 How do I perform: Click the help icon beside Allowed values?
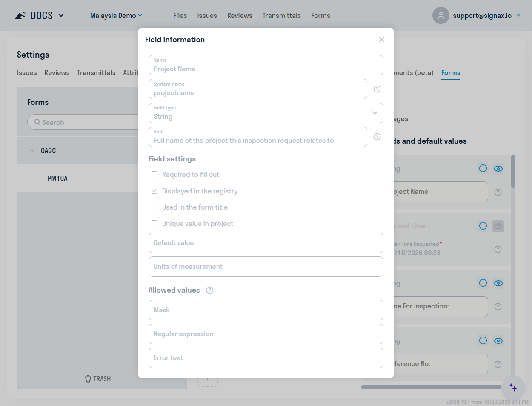(x=210, y=290)
